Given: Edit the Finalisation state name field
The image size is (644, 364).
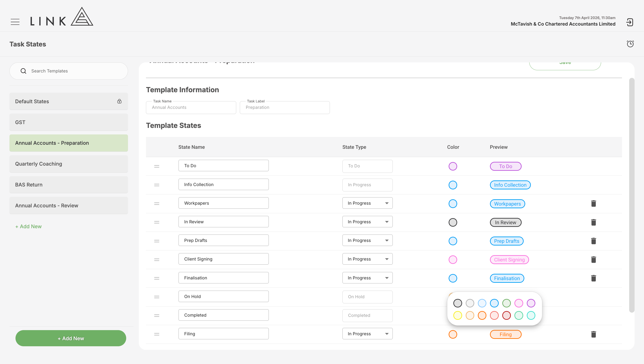Looking at the screenshot, I should point(223,278).
